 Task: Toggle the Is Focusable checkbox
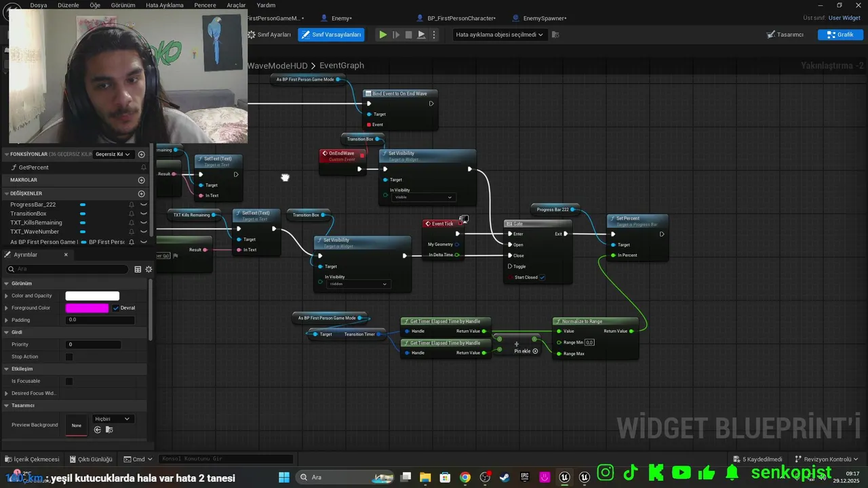pyautogui.click(x=69, y=381)
